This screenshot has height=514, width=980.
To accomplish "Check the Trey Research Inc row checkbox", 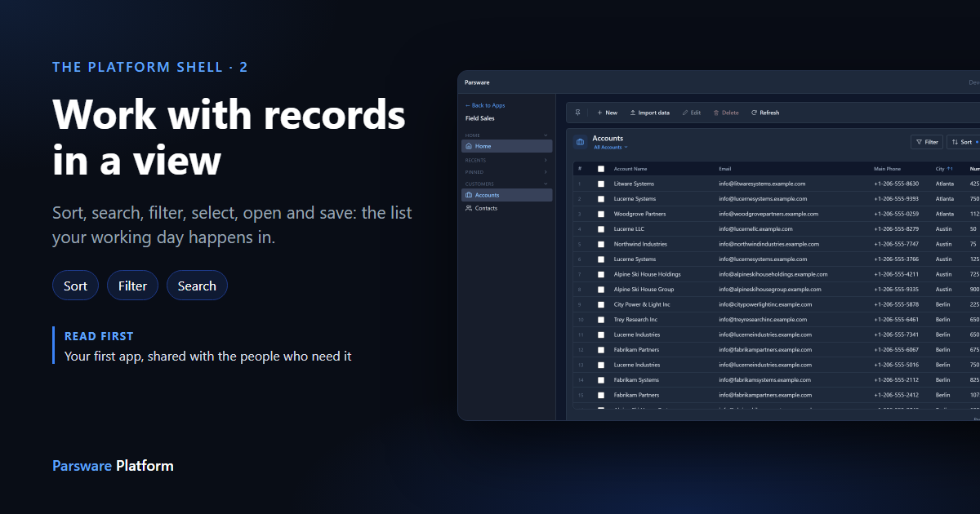I will (x=601, y=320).
